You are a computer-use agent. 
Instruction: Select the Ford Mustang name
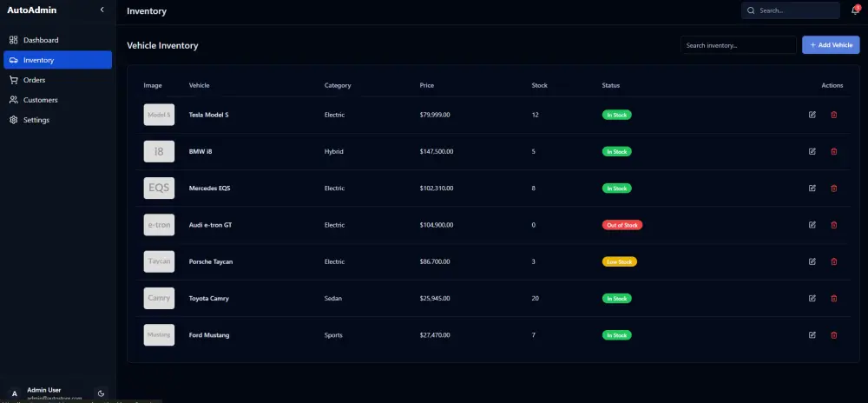(208, 335)
